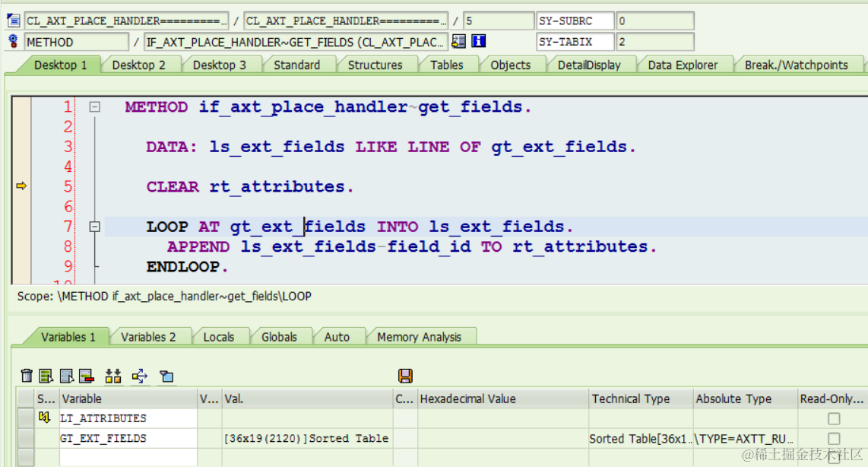This screenshot has height=467, width=868.
Task: Toggle the Read-Only checkbox for GT_EXT_FIELDS
Action: pos(834,438)
